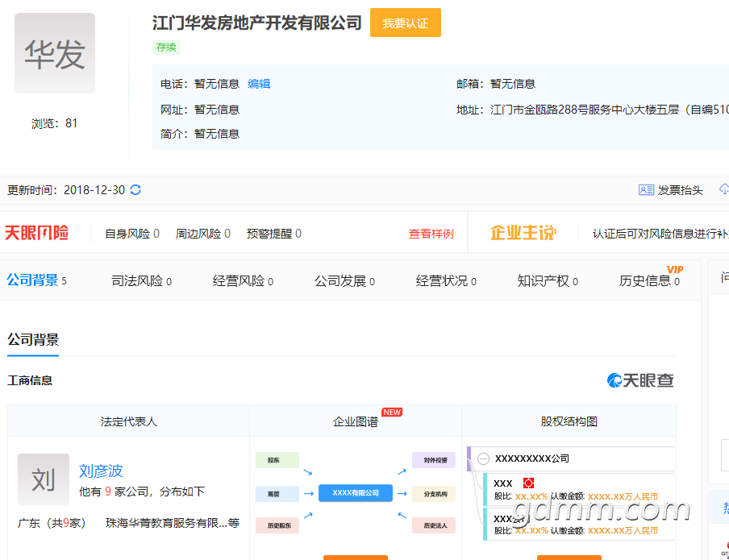This screenshot has width=729, height=560.
Task: Switch to the 知识产权 tab
Action: (x=548, y=280)
